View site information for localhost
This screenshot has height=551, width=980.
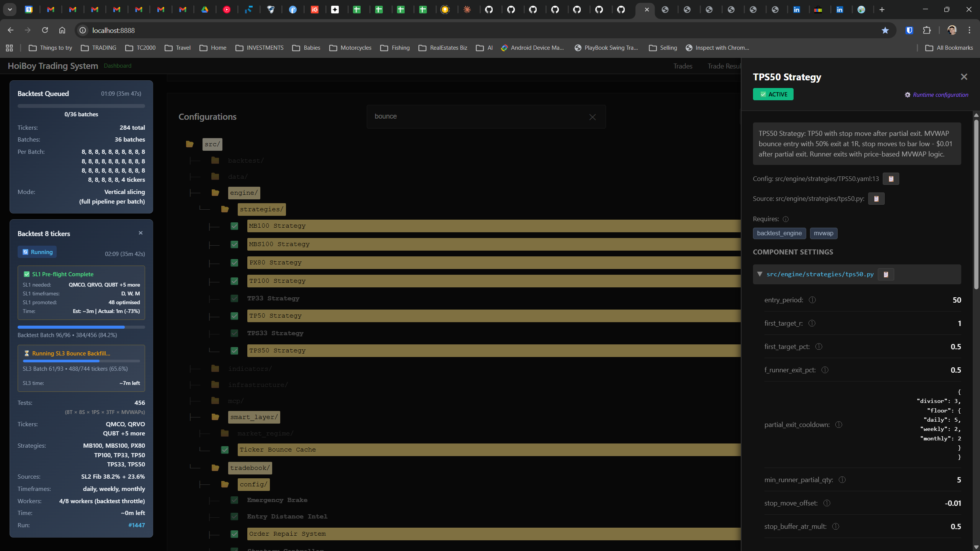[x=83, y=30]
